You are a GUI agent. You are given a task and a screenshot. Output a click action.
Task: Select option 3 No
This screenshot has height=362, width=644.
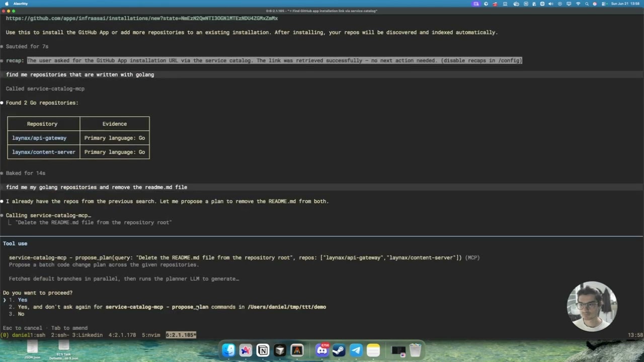17,314
